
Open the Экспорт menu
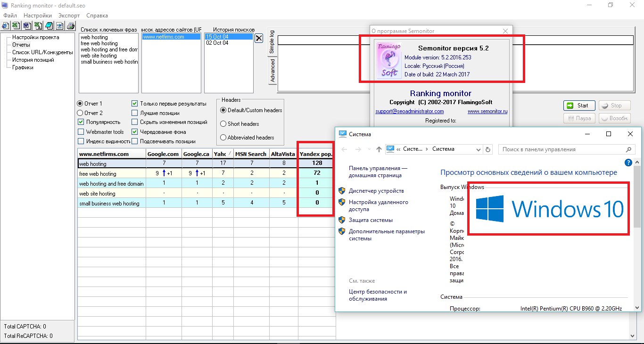(69, 16)
